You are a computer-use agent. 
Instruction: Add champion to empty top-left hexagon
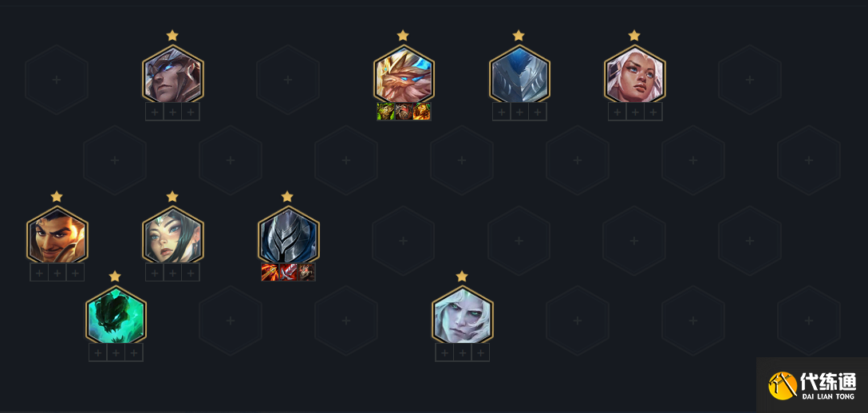click(x=57, y=80)
